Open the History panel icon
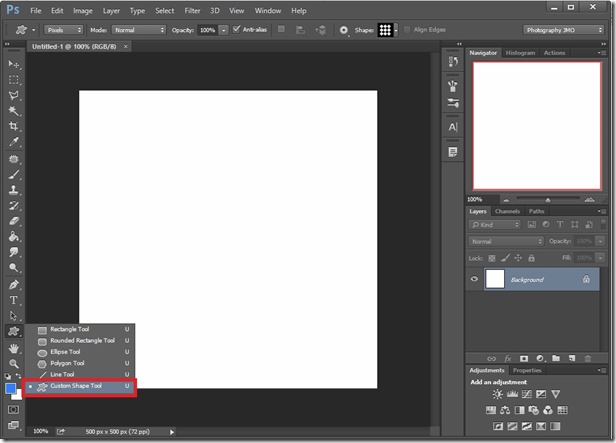The width and height of the screenshot is (616, 443). pos(453,62)
